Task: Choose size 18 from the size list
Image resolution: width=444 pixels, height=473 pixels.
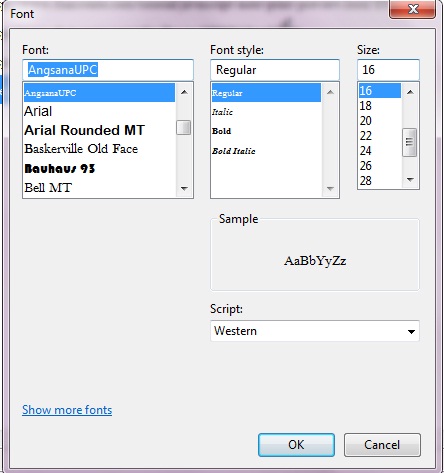Action: pyautogui.click(x=380, y=106)
